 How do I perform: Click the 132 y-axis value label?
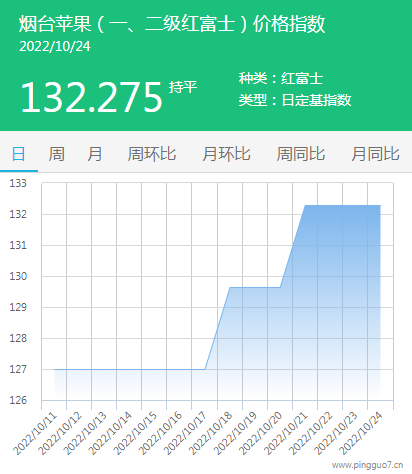18,214
